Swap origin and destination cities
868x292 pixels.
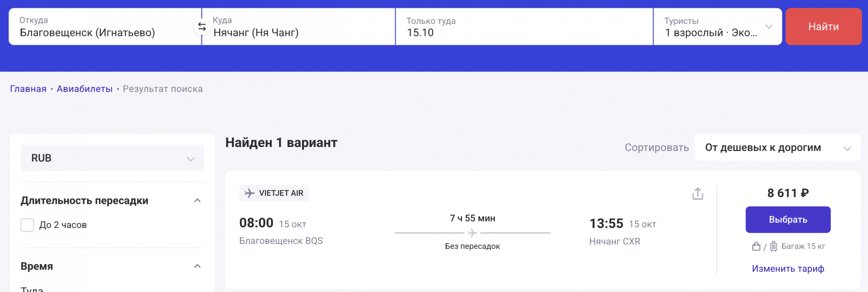[202, 27]
